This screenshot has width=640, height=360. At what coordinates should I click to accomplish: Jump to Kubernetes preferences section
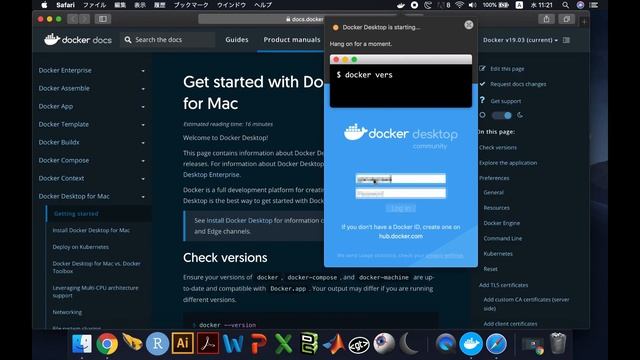point(498,253)
